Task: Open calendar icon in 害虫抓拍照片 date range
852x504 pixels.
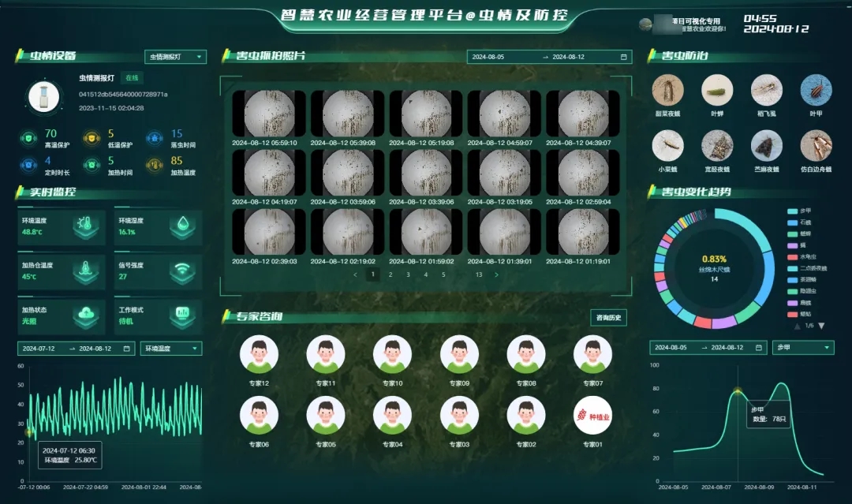Action: point(623,57)
